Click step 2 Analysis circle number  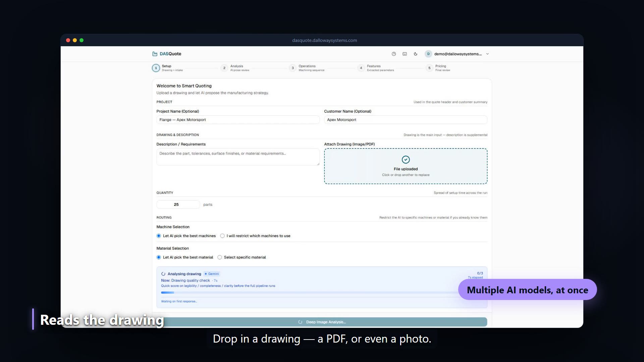[x=224, y=68]
